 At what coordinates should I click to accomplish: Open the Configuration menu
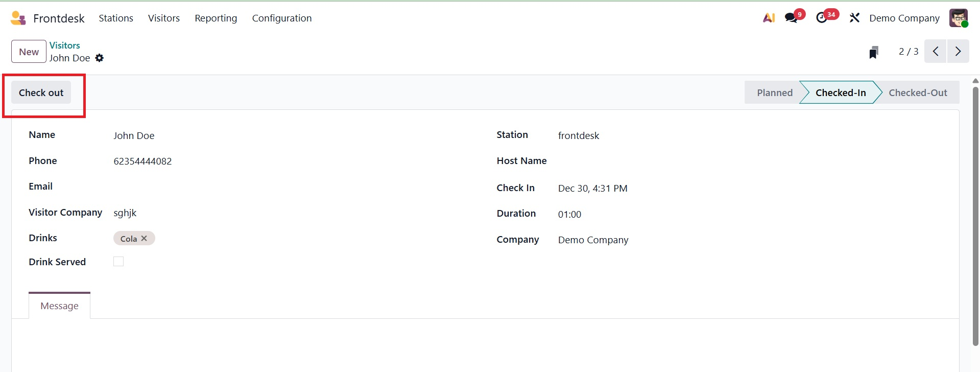tap(281, 18)
